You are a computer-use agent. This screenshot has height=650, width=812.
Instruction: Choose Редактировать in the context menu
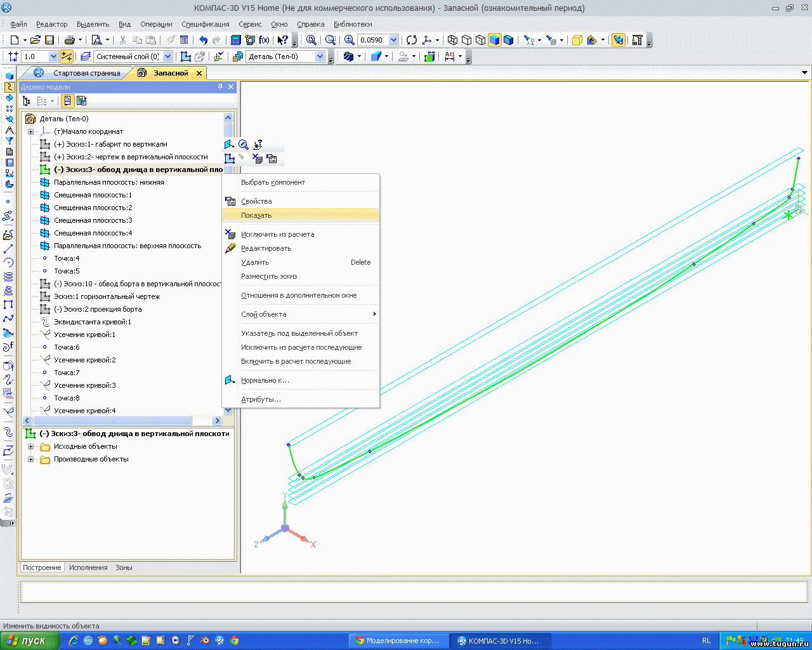pyautogui.click(x=301, y=248)
